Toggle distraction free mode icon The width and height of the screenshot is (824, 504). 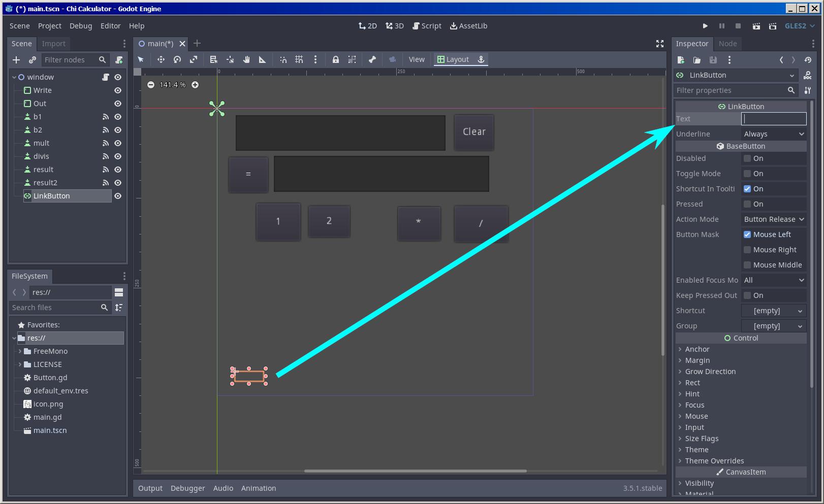click(659, 44)
